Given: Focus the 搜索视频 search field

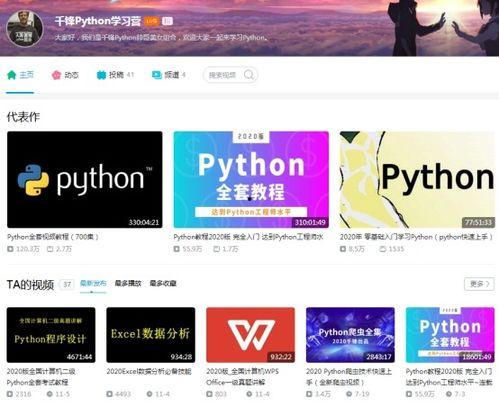Looking at the screenshot, I should coord(230,75).
